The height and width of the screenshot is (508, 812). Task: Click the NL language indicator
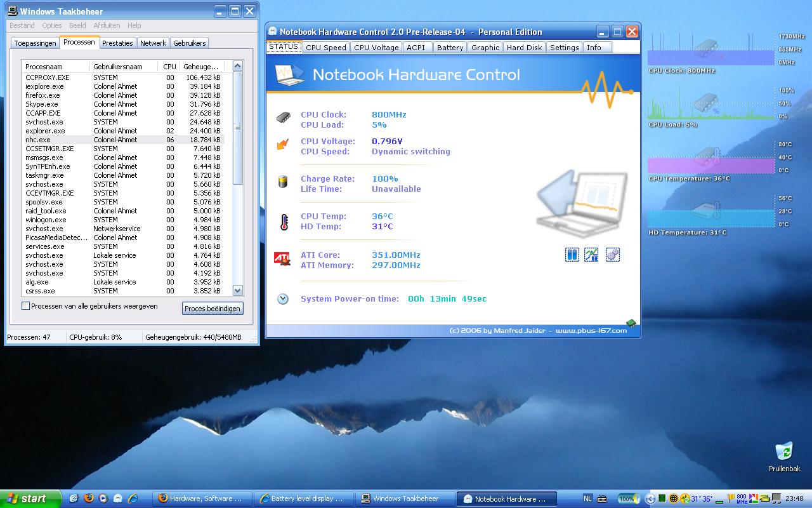click(x=587, y=498)
